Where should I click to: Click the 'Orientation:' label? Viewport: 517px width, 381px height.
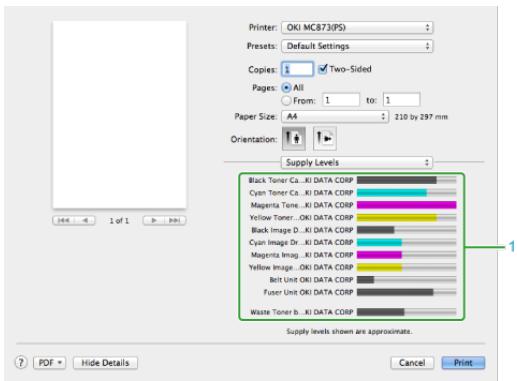click(x=254, y=139)
